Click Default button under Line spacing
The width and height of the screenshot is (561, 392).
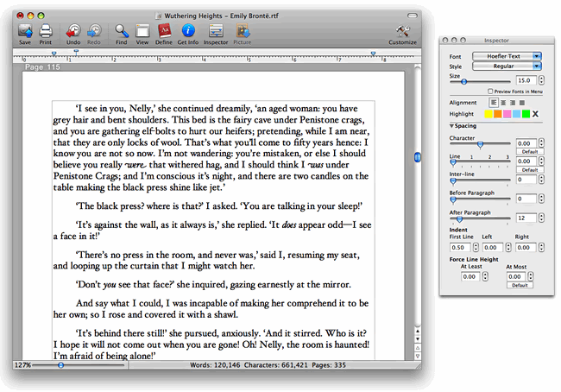coord(530,170)
